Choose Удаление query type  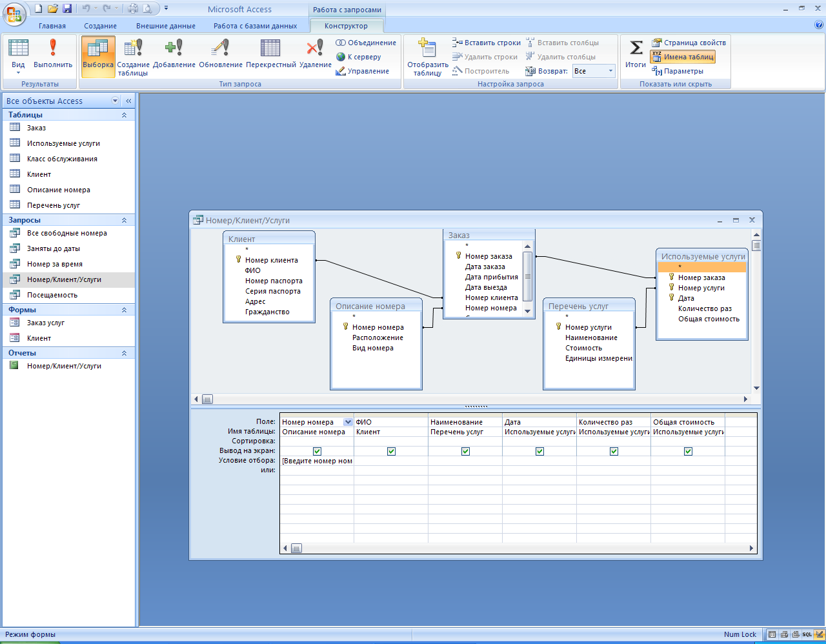[316, 56]
